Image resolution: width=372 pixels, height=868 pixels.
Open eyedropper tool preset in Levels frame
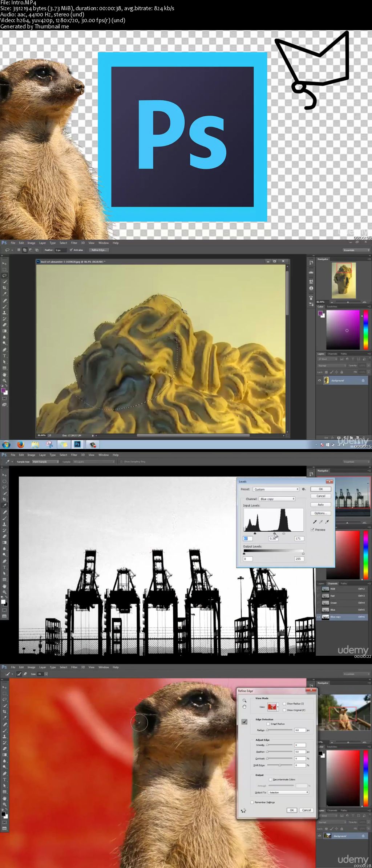pos(9,462)
